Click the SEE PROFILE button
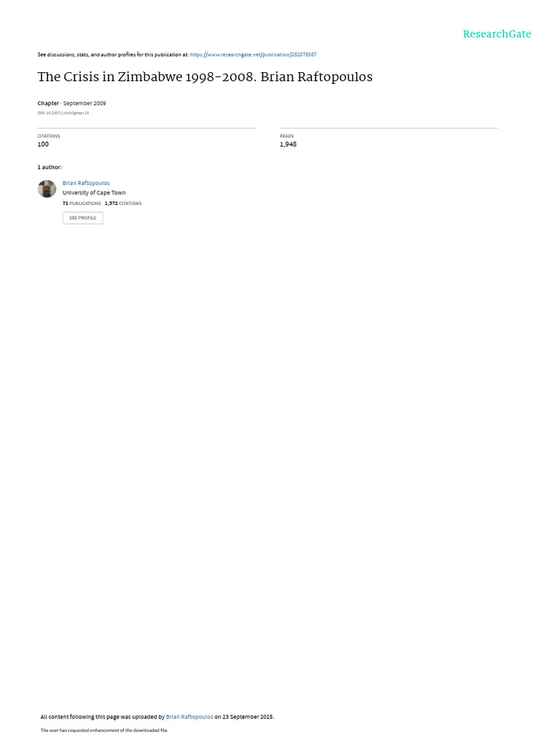 83,217
